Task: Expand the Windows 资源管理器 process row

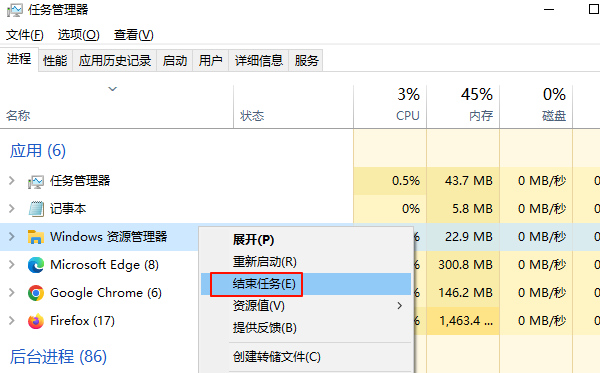Action: coord(12,236)
